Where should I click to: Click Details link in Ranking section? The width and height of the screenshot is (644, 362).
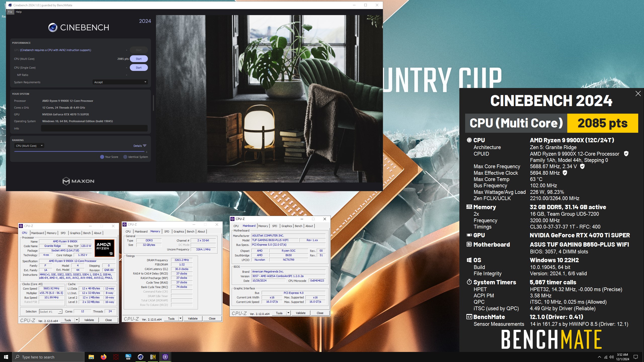tap(137, 146)
